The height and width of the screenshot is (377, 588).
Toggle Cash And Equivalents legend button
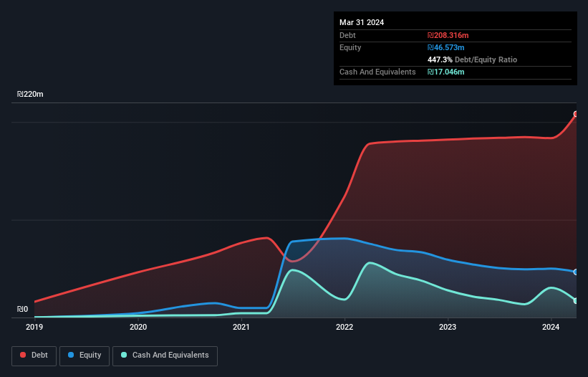coord(165,355)
